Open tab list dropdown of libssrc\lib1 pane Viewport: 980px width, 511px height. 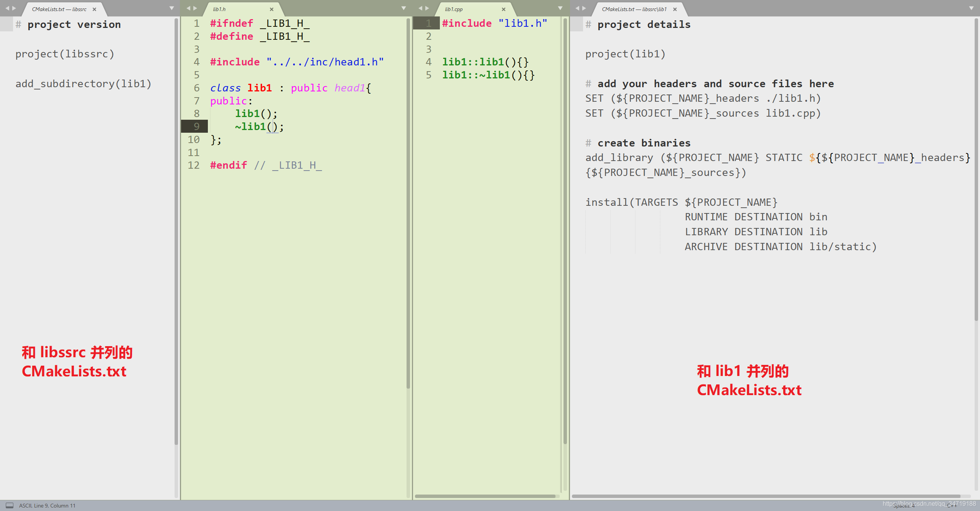coord(971,8)
